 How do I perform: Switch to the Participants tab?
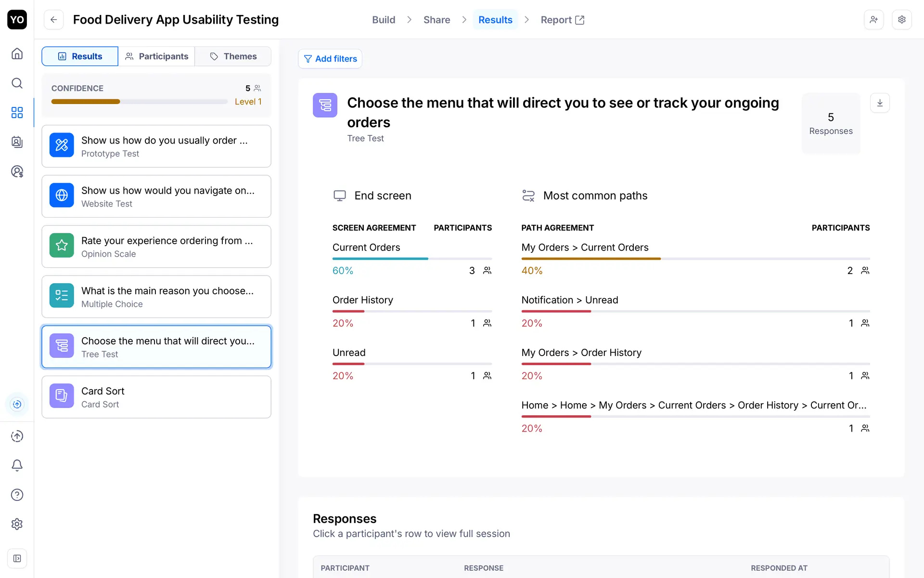156,56
